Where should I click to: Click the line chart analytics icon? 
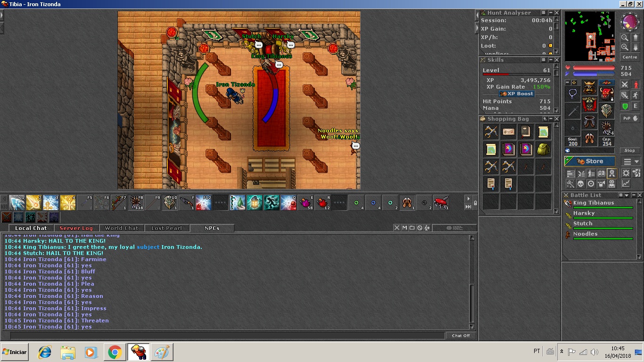626,184
